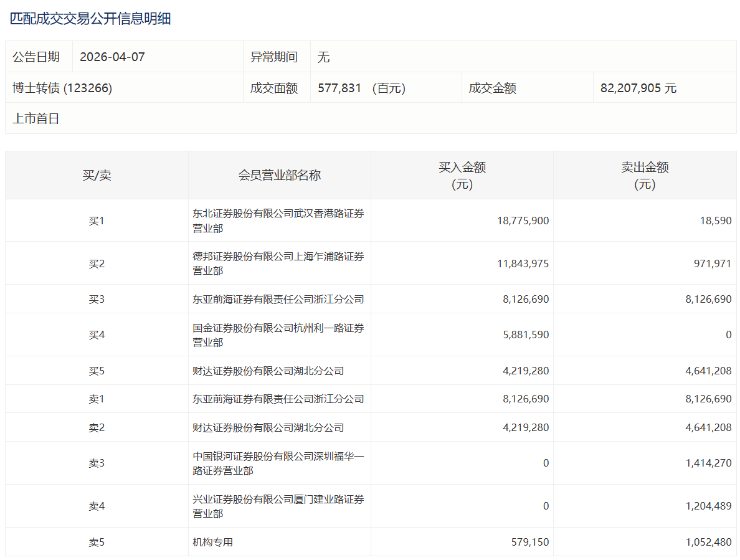Select the buy amount 18,775,900
This screenshot has height=560, width=740.
523,221
